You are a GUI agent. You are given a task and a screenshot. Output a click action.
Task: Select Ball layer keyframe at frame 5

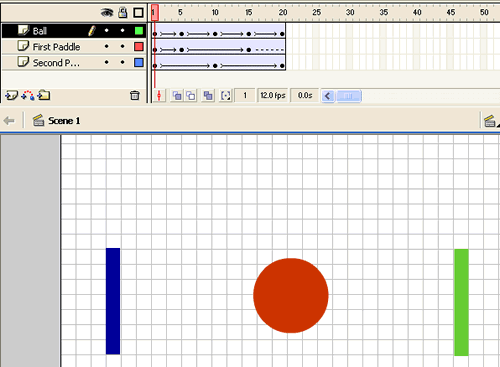pos(182,34)
